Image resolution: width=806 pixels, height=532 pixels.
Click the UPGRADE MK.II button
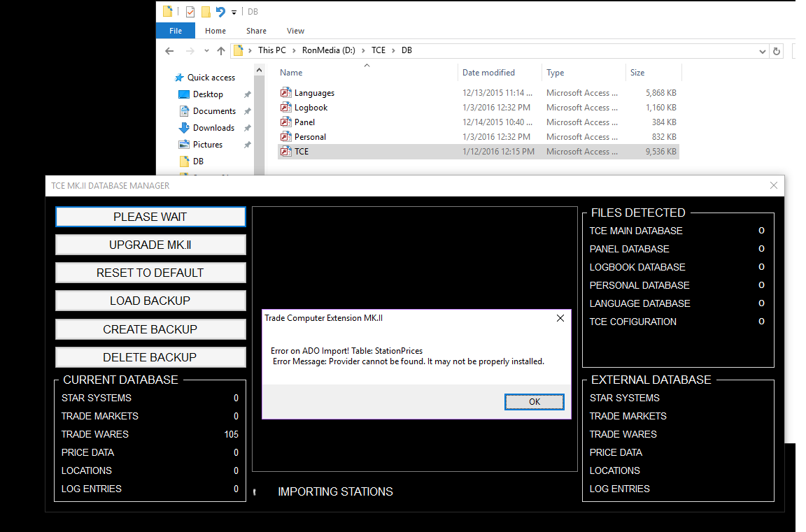150,245
